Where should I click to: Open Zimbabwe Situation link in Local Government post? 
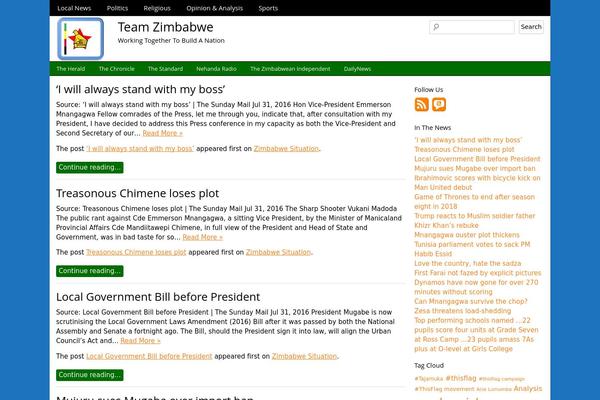click(x=304, y=356)
